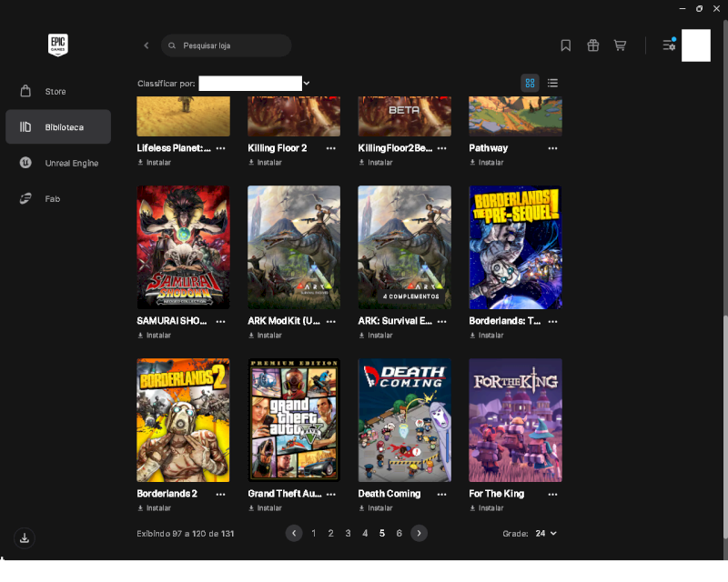The width and height of the screenshot is (728, 582).
Task: Go to the previous library page
Action: coord(294,533)
